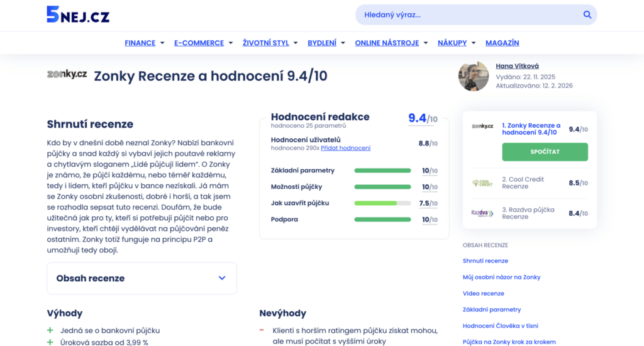Viewport: 644px width, 346px height.
Task: Click the 'Základní parametry' rating bar
Action: [x=382, y=170]
